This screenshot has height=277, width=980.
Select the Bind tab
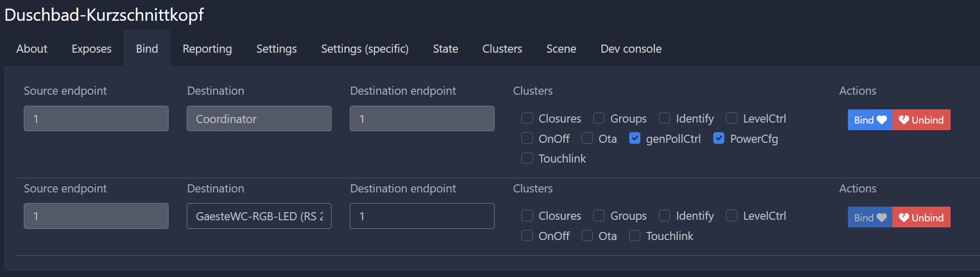coord(147,49)
